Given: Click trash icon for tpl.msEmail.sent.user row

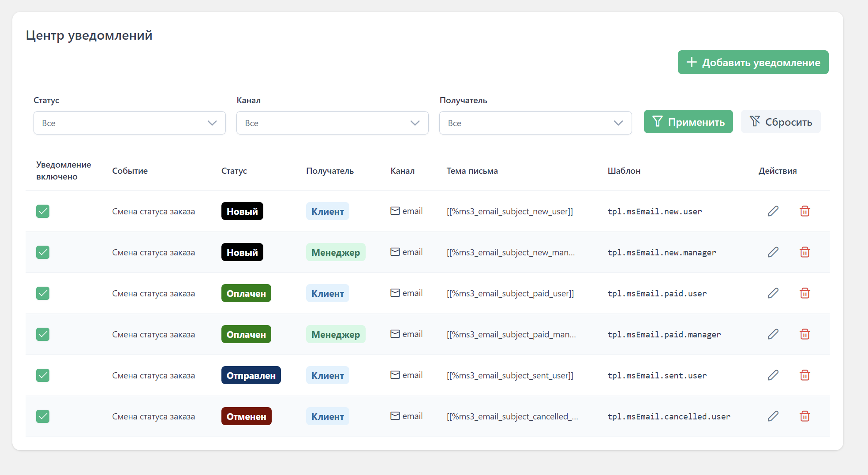Looking at the screenshot, I should point(804,375).
